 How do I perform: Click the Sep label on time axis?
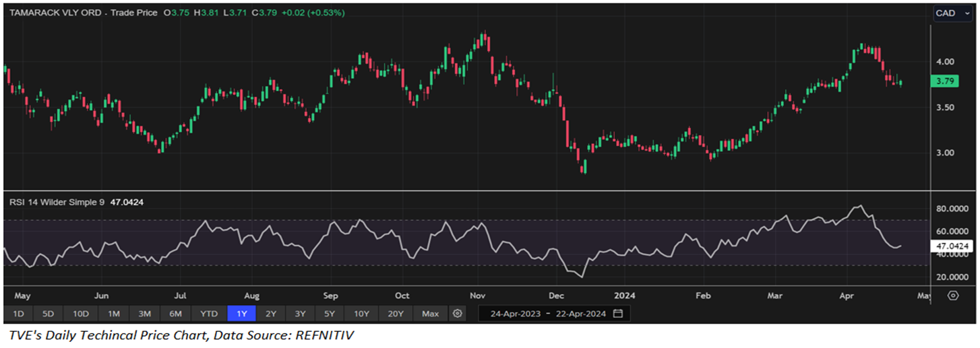point(330,295)
